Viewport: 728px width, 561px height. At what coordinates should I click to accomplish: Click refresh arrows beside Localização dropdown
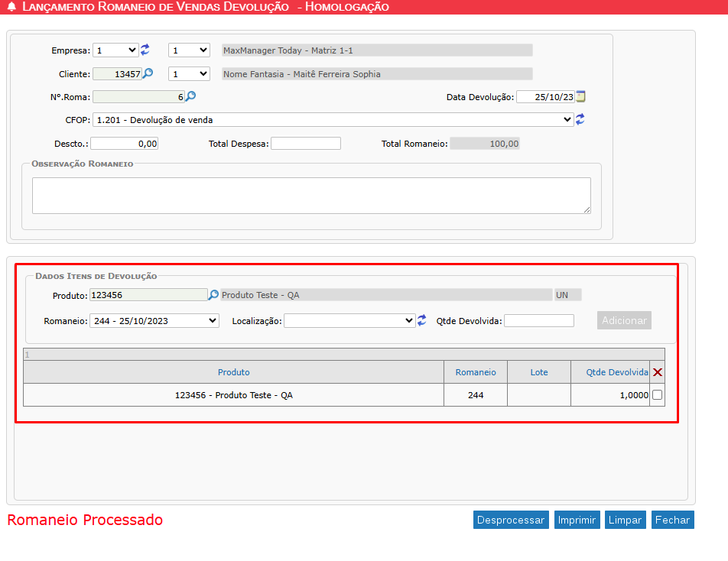pyautogui.click(x=421, y=321)
